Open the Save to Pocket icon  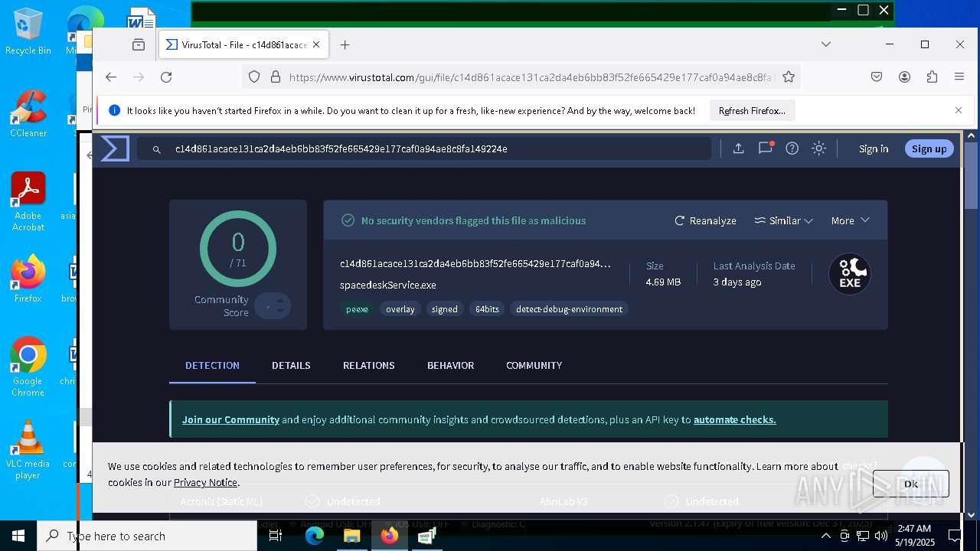877,77
